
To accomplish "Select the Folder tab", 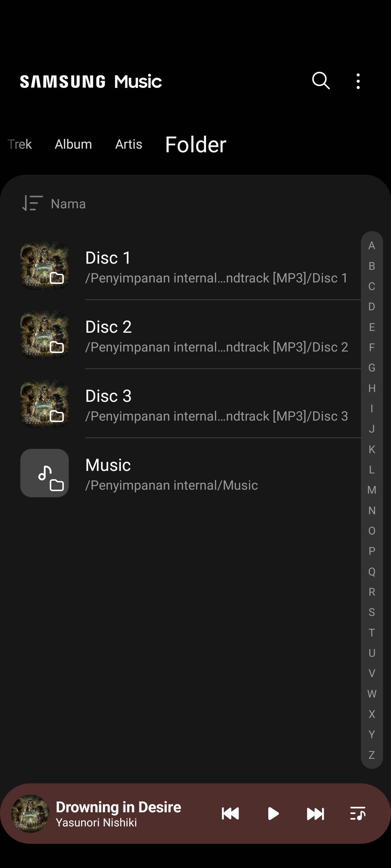I will click(195, 145).
